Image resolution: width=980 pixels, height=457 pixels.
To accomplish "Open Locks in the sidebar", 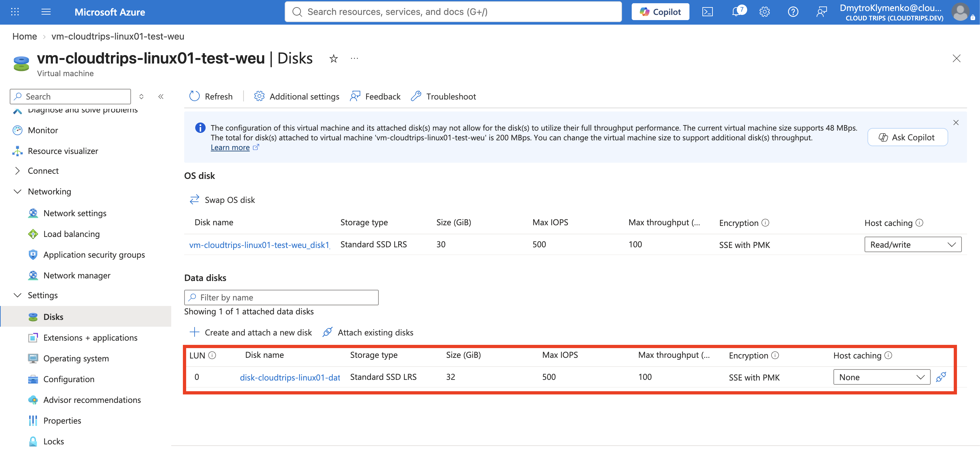I will pyautogui.click(x=54, y=441).
